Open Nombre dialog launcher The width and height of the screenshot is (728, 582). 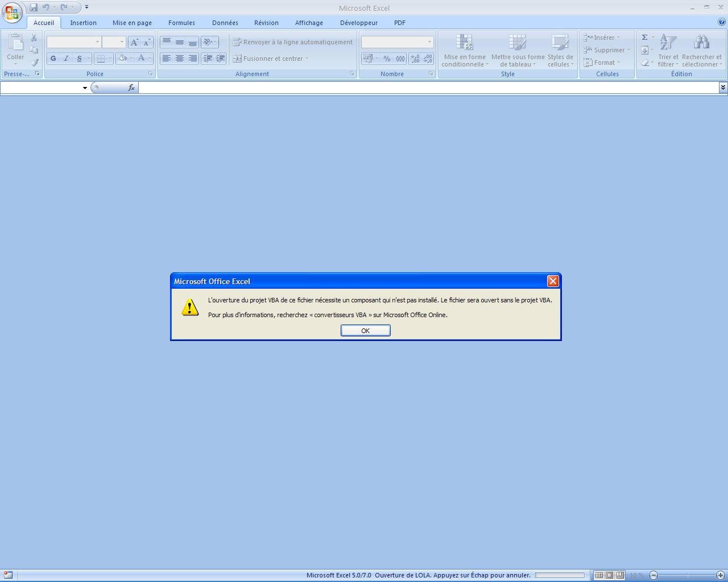coord(431,74)
